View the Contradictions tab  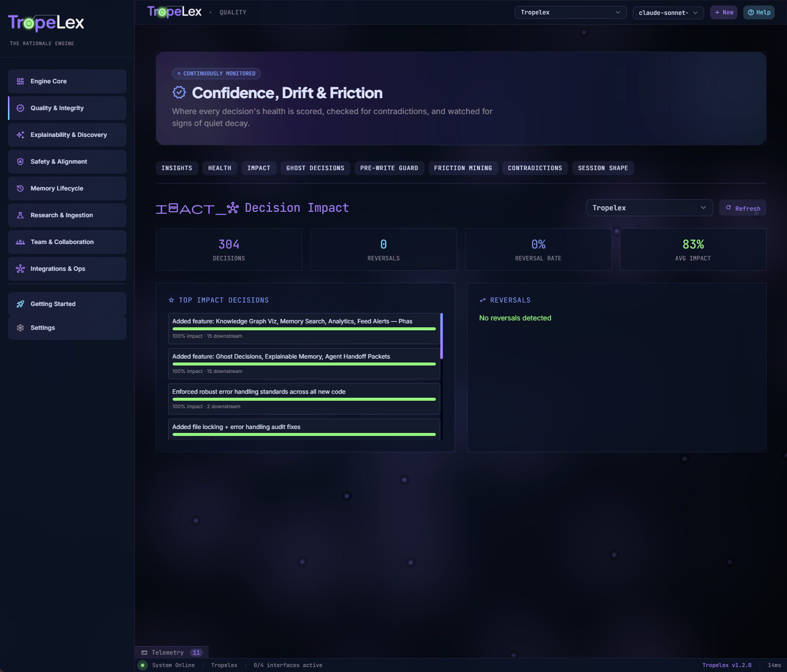(535, 168)
